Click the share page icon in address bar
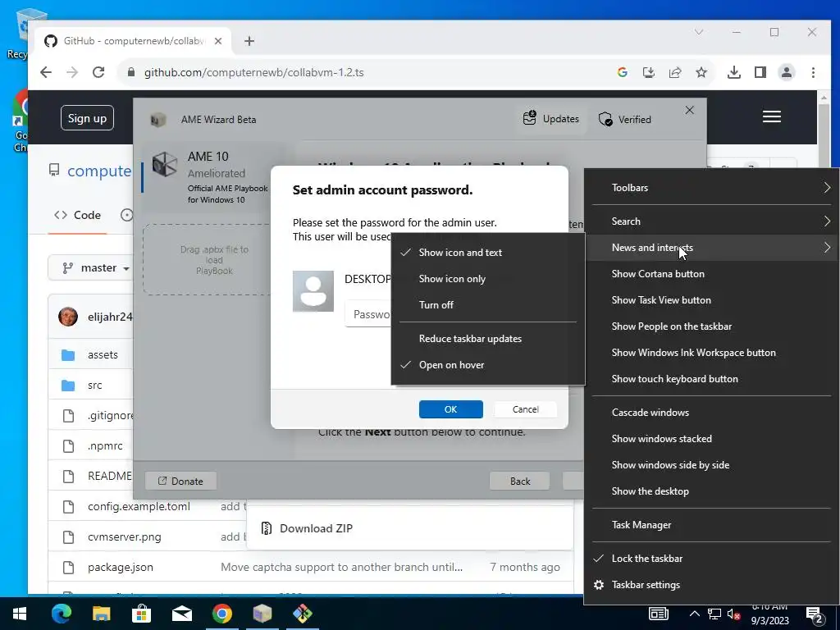840x630 pixels. click(675, 72)
